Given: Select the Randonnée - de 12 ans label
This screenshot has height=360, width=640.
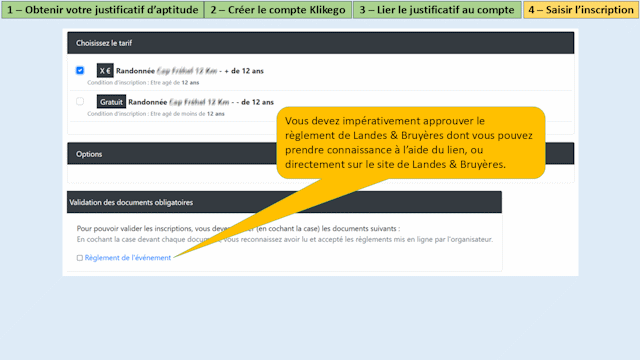Looking at the screenshot, I should (201, 102).
